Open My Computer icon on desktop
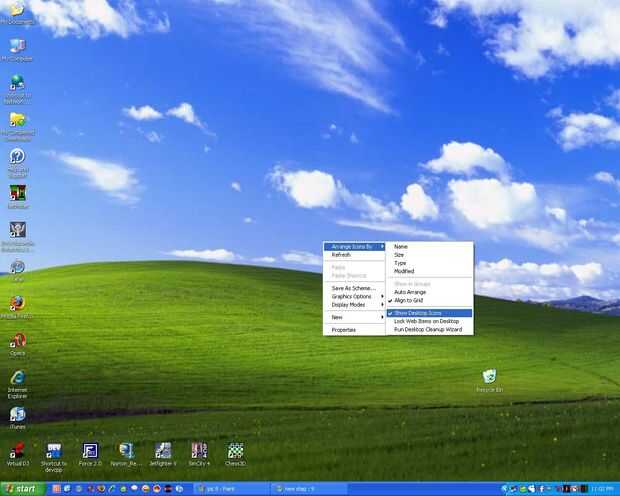620x496 pixels. (17, 50)
